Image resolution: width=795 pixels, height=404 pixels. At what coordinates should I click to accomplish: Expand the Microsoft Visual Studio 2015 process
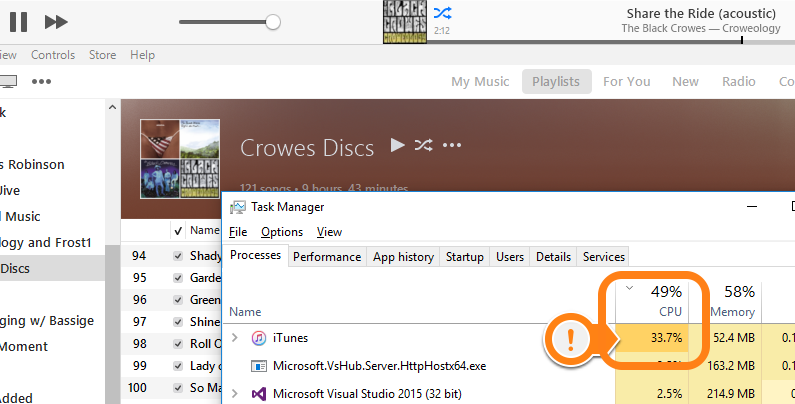(235, 393)
